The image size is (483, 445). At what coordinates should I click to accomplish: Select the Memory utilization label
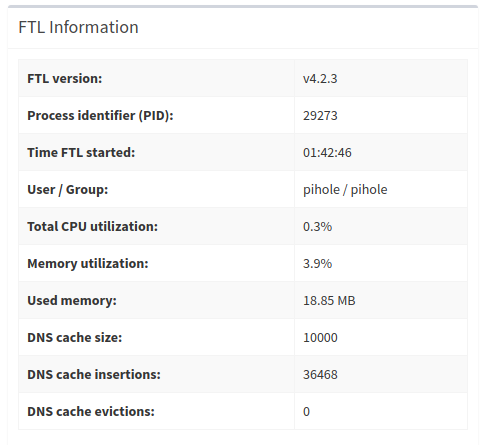(x=88, y=264)
